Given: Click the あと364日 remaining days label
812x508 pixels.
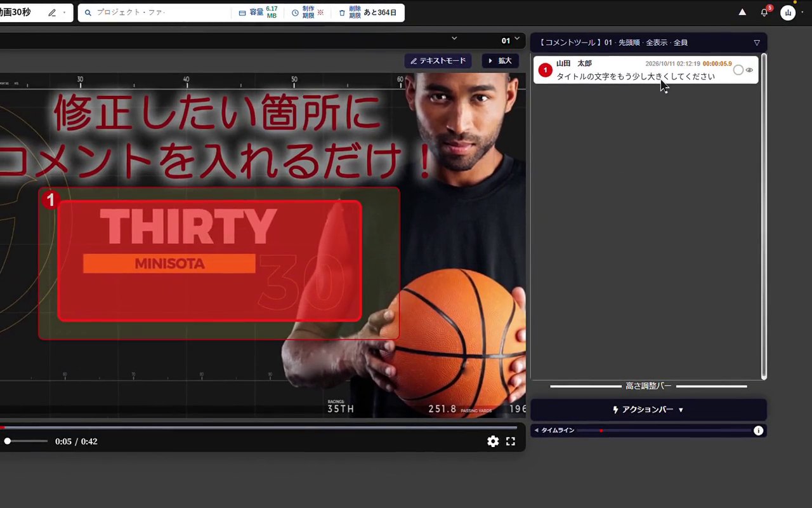Looking at the screenshot, I should click(380, 13).
